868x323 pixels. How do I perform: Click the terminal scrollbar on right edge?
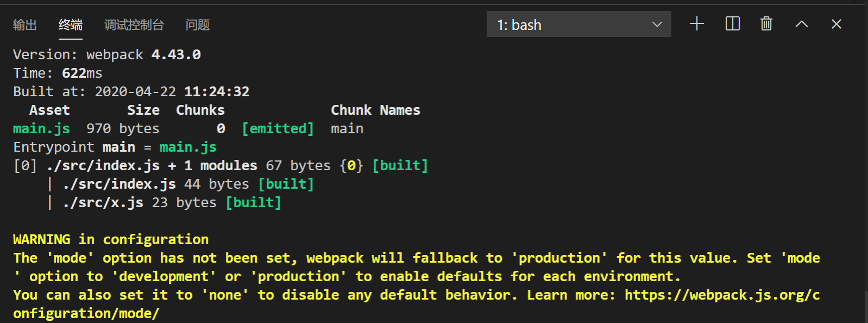[866, 307]
